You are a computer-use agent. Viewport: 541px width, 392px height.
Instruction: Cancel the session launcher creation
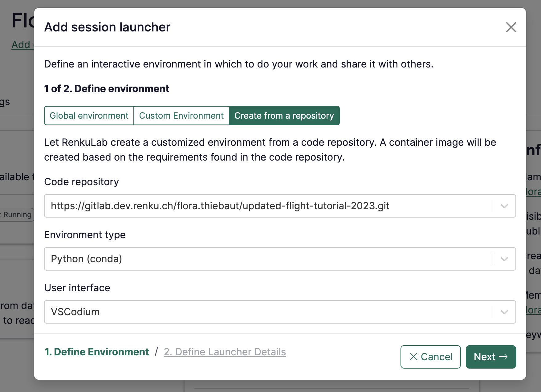click(x=430, y=357)
